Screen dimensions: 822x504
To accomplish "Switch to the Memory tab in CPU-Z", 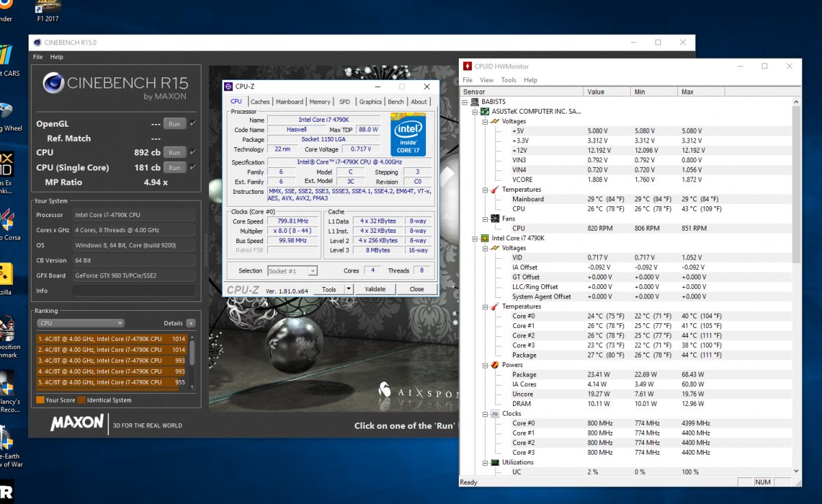I will point(320,102).
